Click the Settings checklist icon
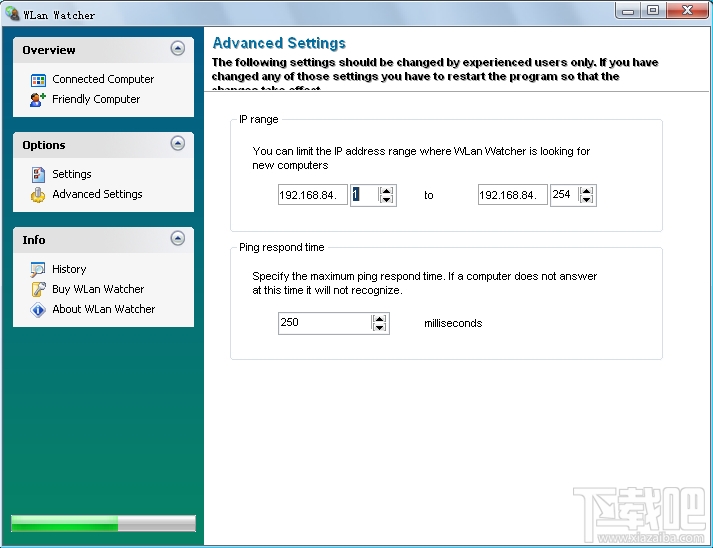 (38, 174)
